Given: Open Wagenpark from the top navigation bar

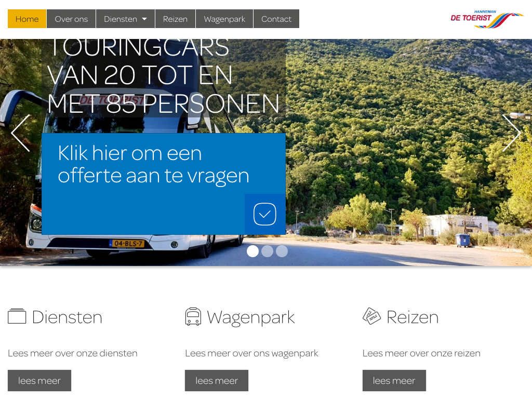Looking at the screenshot, I should click(224, 19).
